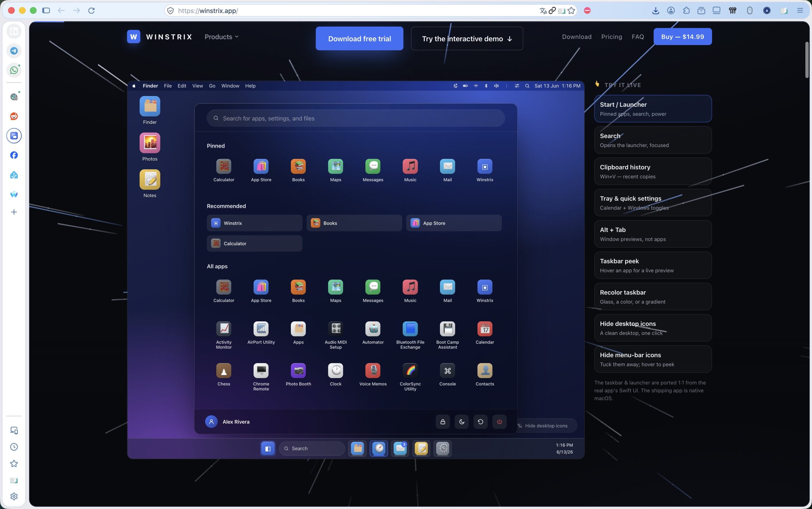Open Messages in the Pinned row

tap(373, 170)
